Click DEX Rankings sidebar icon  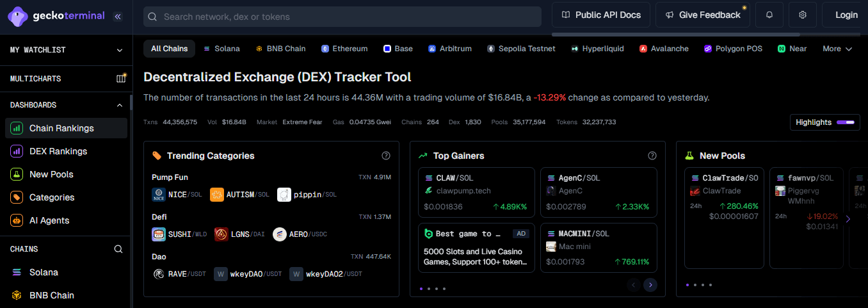pyautogui.click(x=17, y=151)
